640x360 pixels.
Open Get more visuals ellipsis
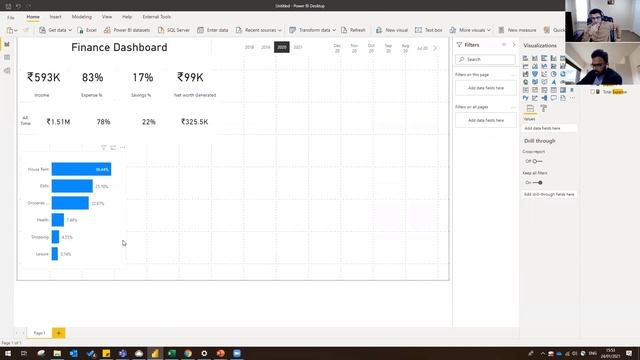[572, 98]
